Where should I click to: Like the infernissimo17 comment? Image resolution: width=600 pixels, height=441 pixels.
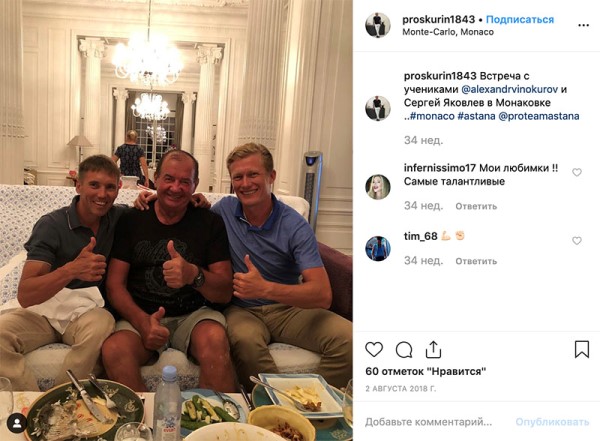pyautogui.click(x=577, y=172)
